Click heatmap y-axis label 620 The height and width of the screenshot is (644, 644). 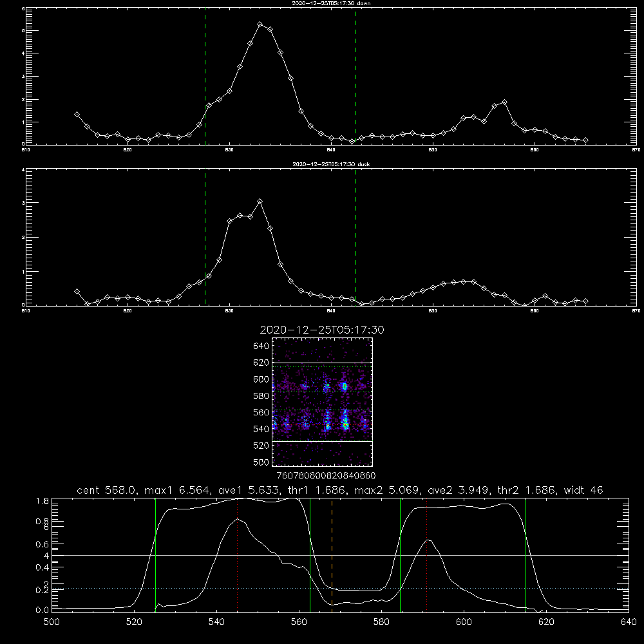tap(261, 363)
